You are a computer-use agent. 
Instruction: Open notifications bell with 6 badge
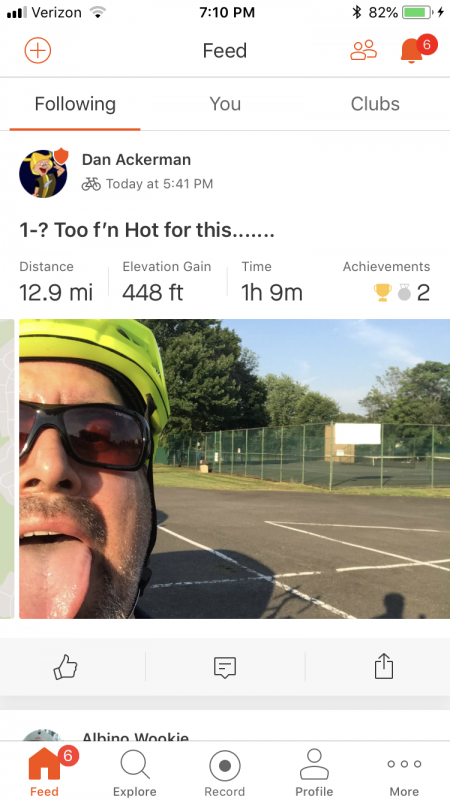[415, 49]
